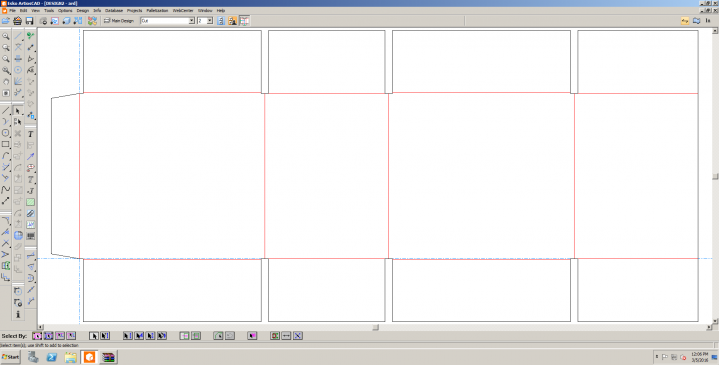Image resolution: width=719 pixels, height=365 pixels.
Task: Open file using the folder toolbar icon
Action: pyautogui.click(x=6, y=21)
